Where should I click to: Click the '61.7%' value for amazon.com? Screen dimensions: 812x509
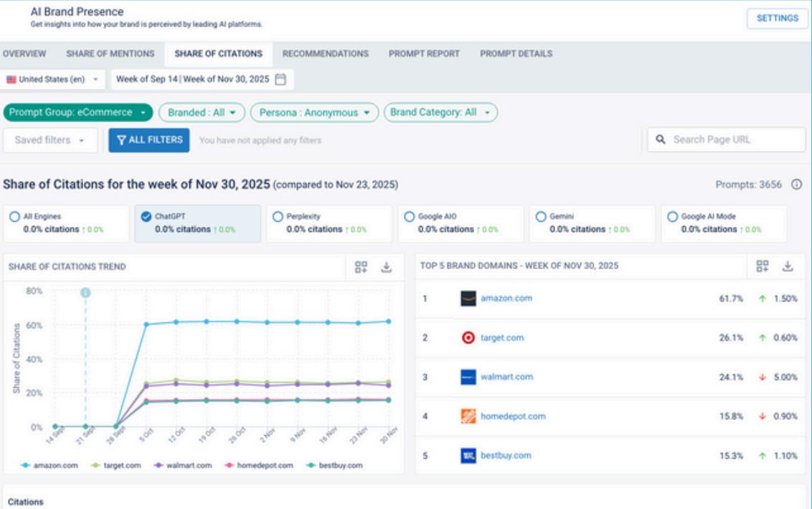point(731,299)
